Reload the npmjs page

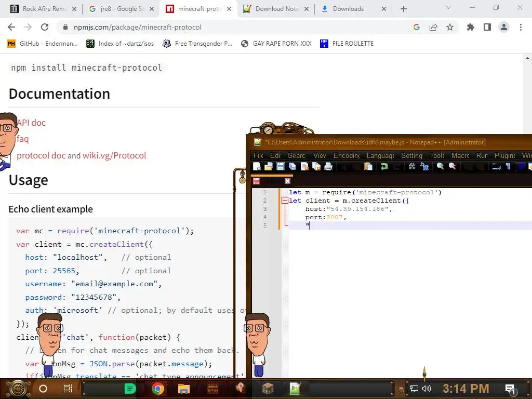45,27
